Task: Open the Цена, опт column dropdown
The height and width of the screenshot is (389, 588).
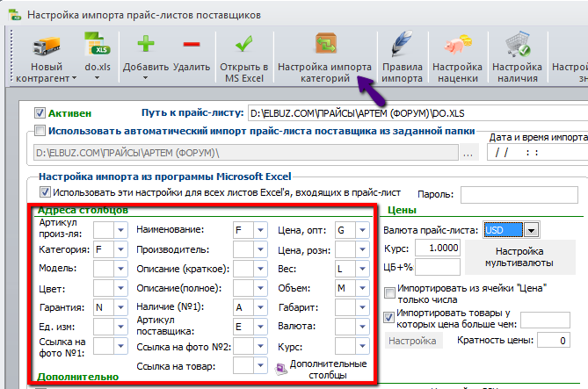Action: [x=362, y=230]
